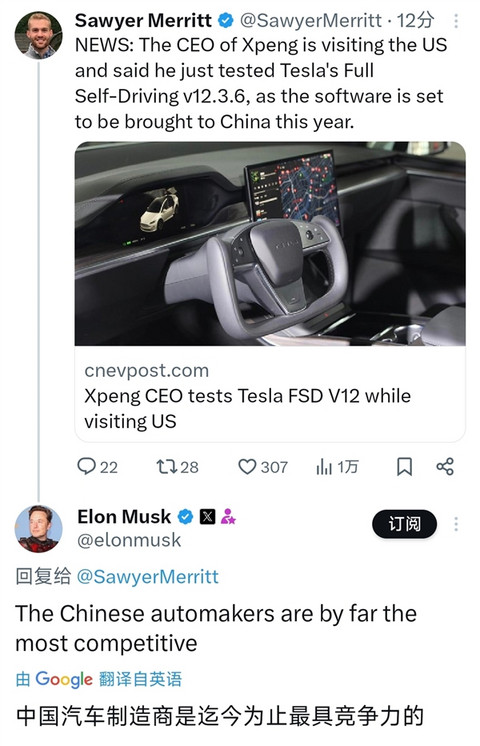Tap the retweet icon showing 28

167,466
